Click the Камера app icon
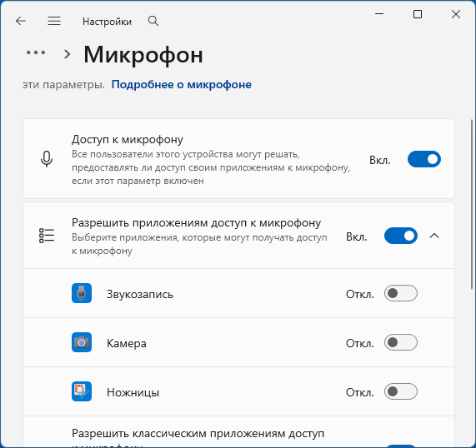 click(x=82, y=342)
